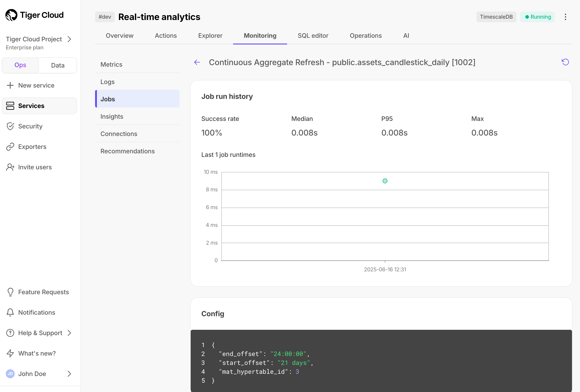Select Jobs in monitoring sidebar

click(137, 99)
